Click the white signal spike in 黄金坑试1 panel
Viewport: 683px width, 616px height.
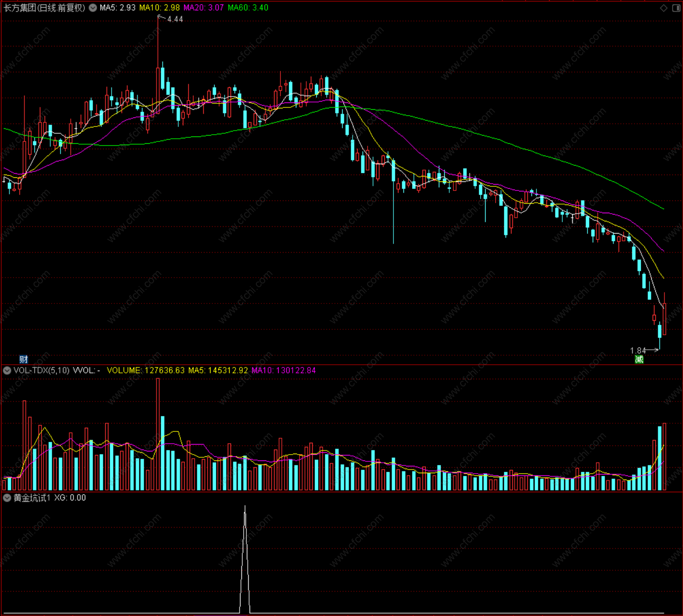tap(245, 559)
